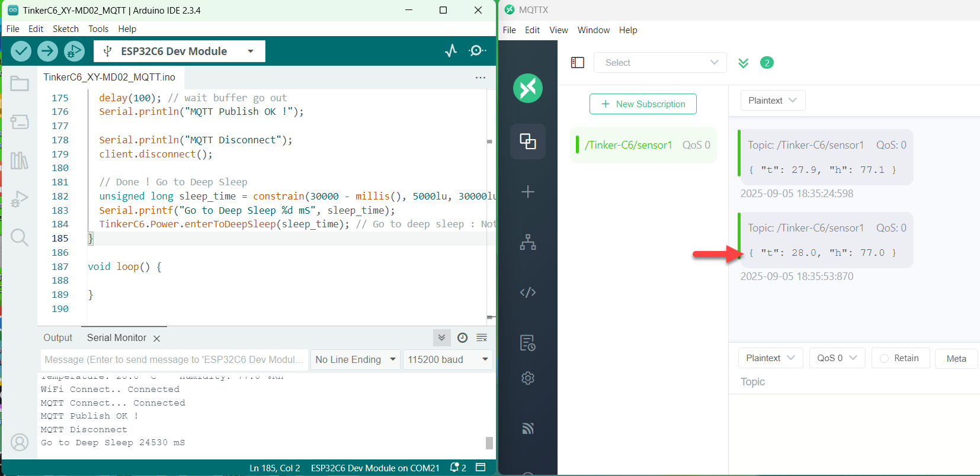Open Arduino IDE File menu

point(13,29)
